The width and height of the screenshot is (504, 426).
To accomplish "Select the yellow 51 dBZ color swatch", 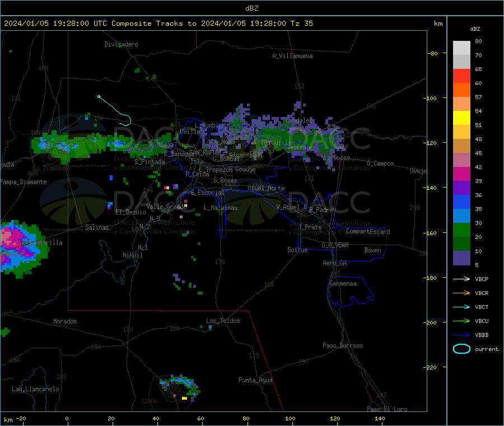I will coord(461,118).
